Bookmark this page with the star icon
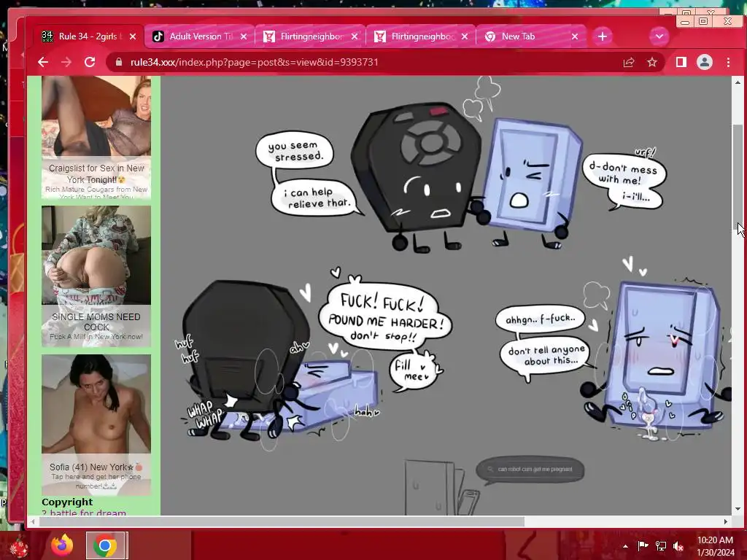 point(651,62)
